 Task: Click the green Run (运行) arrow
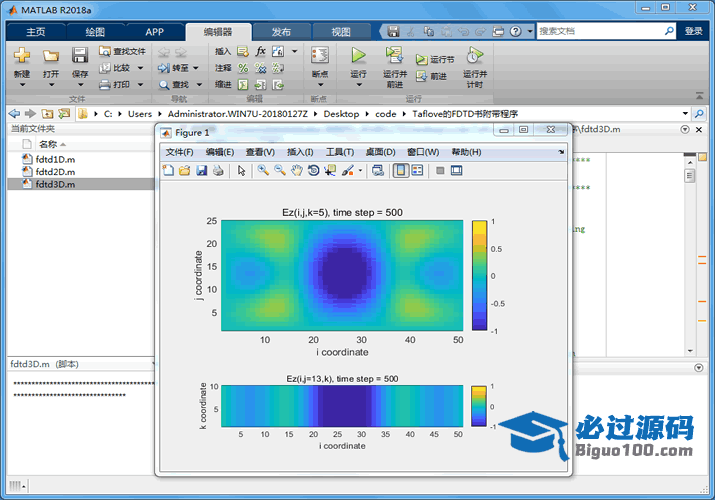click(x=358, y=56)
